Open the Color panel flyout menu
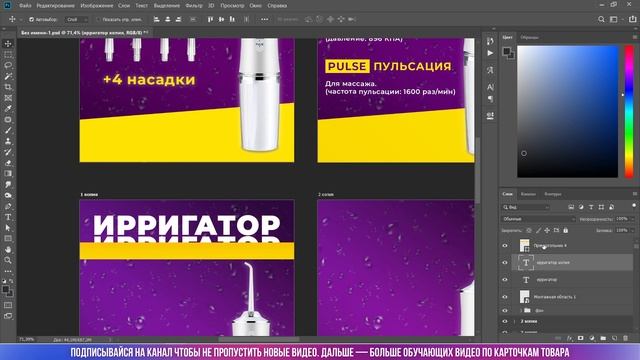Screen dimensions: 640x360 click(x=634, y=37)
